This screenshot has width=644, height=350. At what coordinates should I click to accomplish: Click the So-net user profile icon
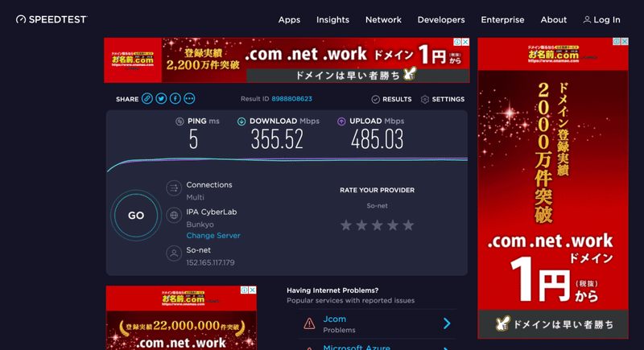coord(174,253)
